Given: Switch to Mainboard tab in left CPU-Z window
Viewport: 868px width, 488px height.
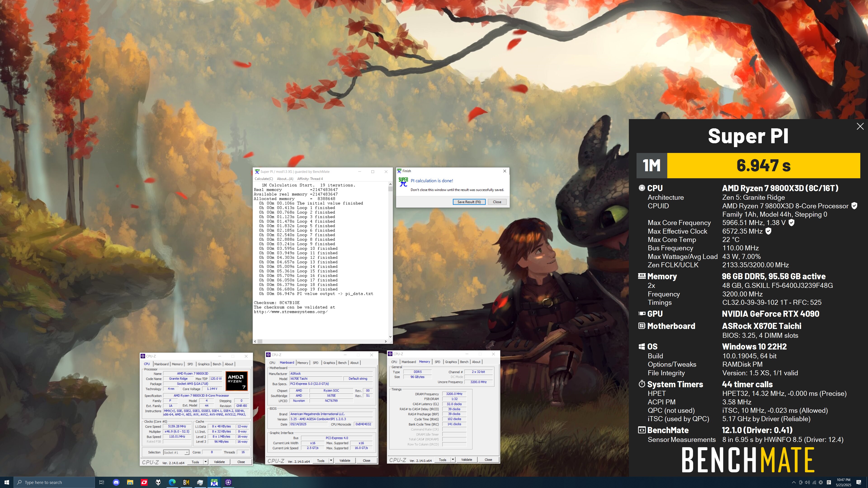Looking at the screenshot, I should (x=161, y=364).
